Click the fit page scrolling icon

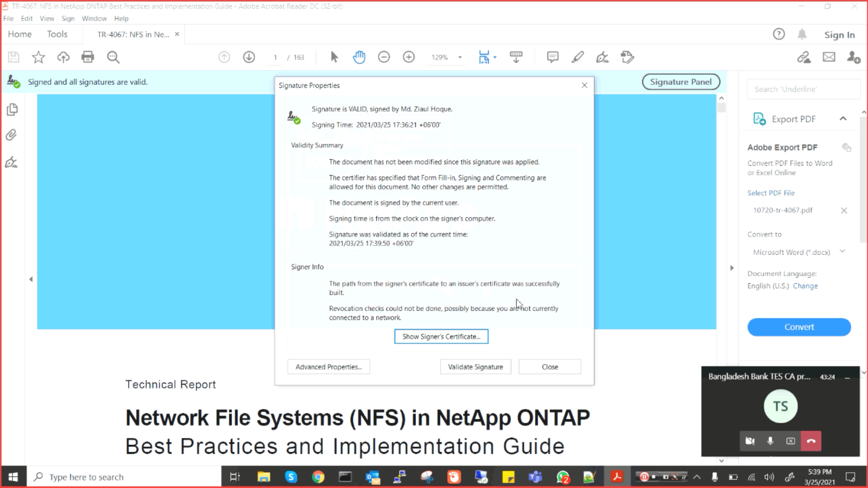pyautogui.click(x=484, y=57)
